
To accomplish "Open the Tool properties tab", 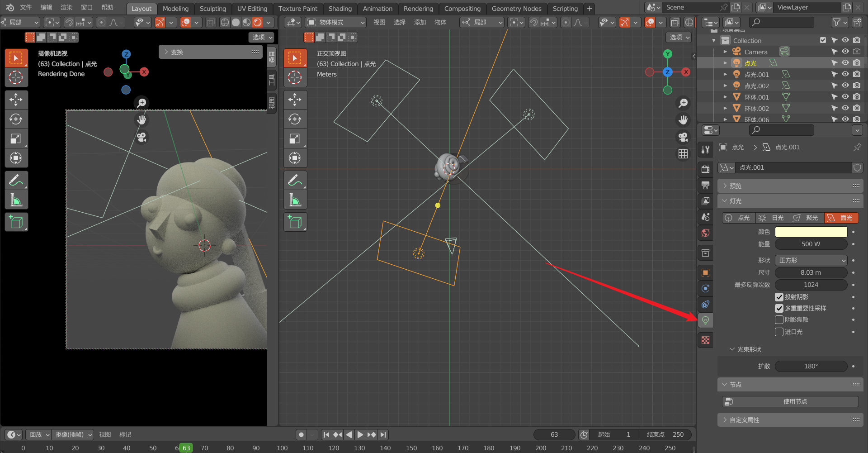I will (x=705, y=149).
